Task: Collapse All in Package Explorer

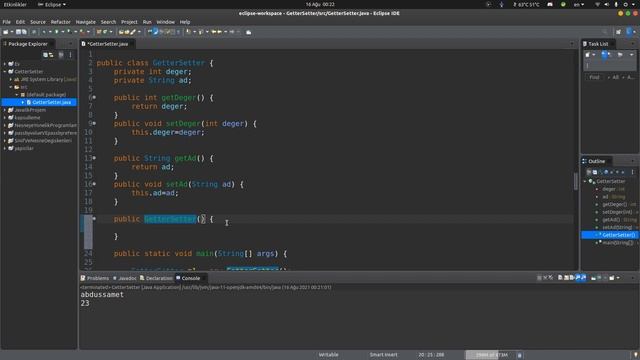Action: [45, 55]
